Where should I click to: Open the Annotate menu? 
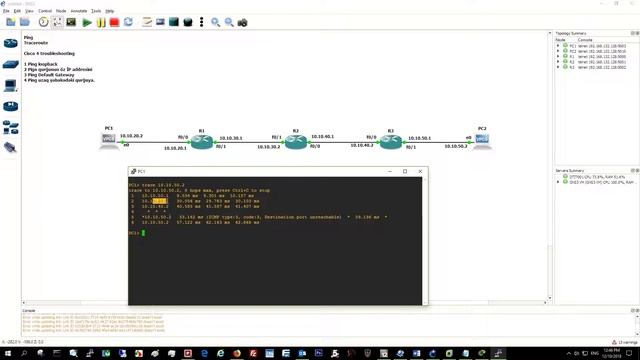tap(79, 11)
